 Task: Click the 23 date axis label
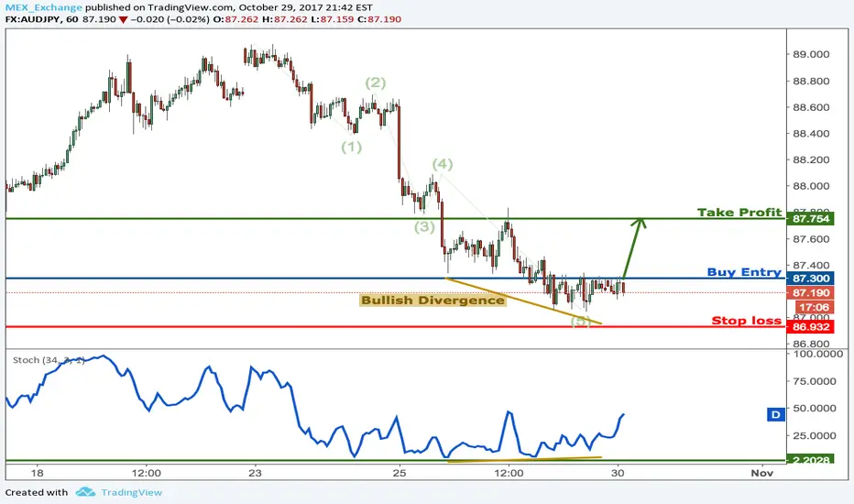point(255,473)
